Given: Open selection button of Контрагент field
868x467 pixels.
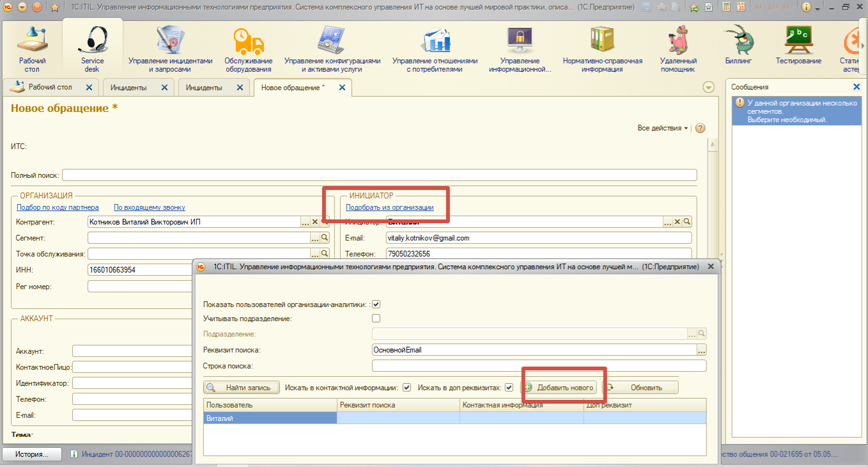Looking at the screenshot, I should pos(306,221).
